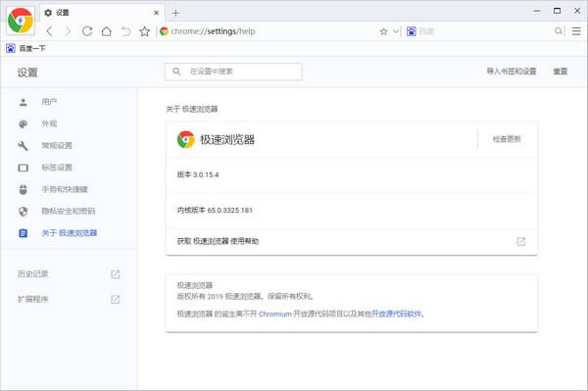
Task: Maximize the browser window
Action: coord(558,11)
